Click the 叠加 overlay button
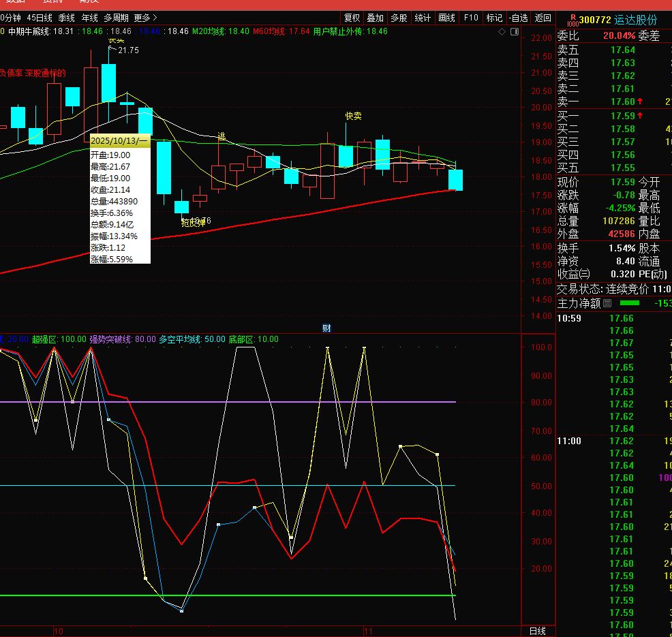The width and height of the screenshot is (672, 637). tap(376, 18)
